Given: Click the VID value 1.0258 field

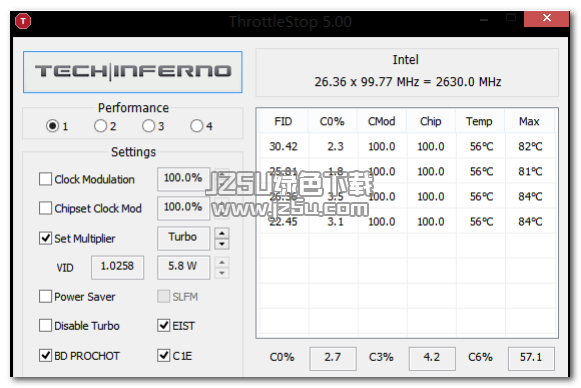Looking at the screenshot, I should tap(117, 267).
